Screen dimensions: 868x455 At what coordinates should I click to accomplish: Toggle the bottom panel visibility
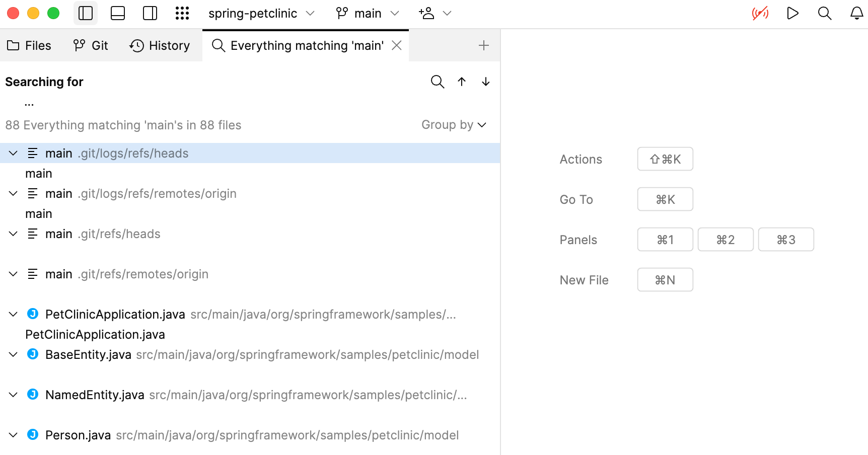tap(118, 13)
